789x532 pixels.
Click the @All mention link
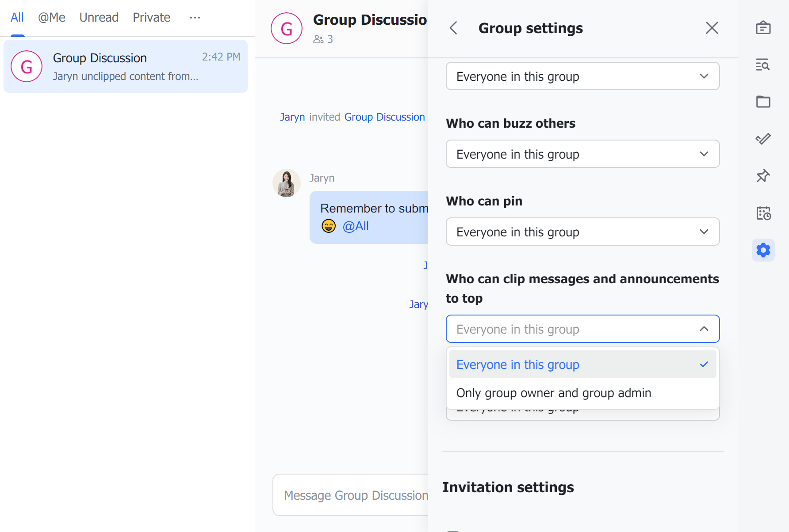[356, 226]
